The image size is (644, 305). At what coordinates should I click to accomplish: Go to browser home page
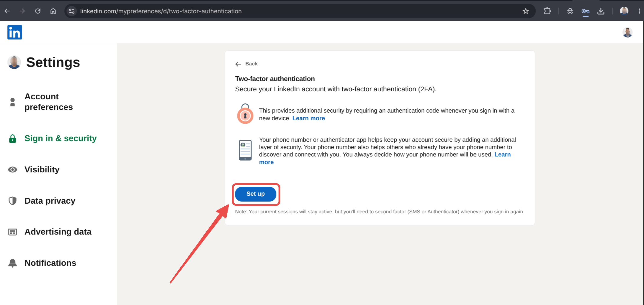(53, 11)
